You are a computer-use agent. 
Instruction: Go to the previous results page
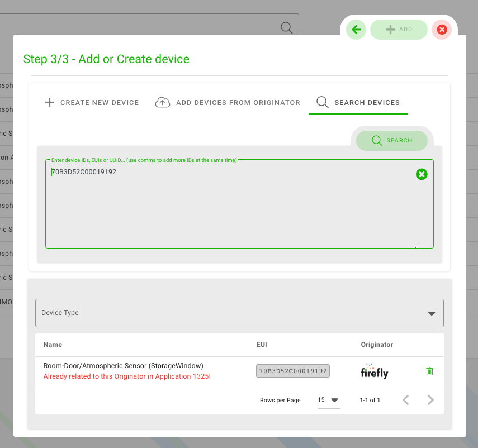406,400
